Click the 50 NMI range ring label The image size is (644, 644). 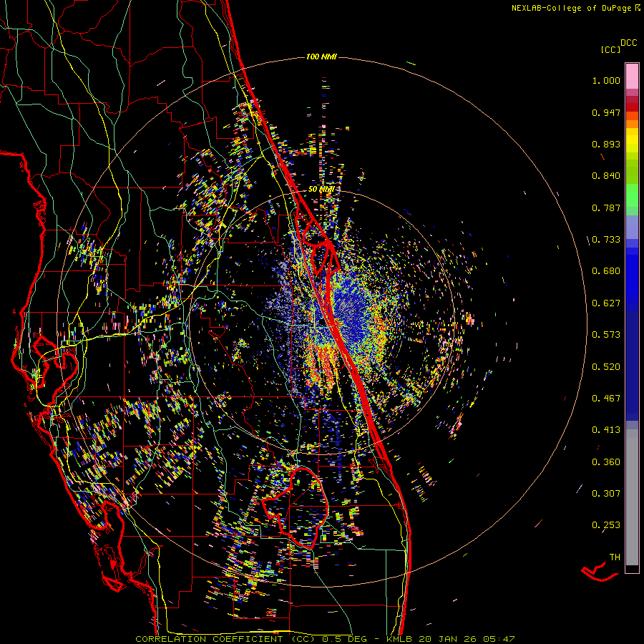(x=321, y=190)
